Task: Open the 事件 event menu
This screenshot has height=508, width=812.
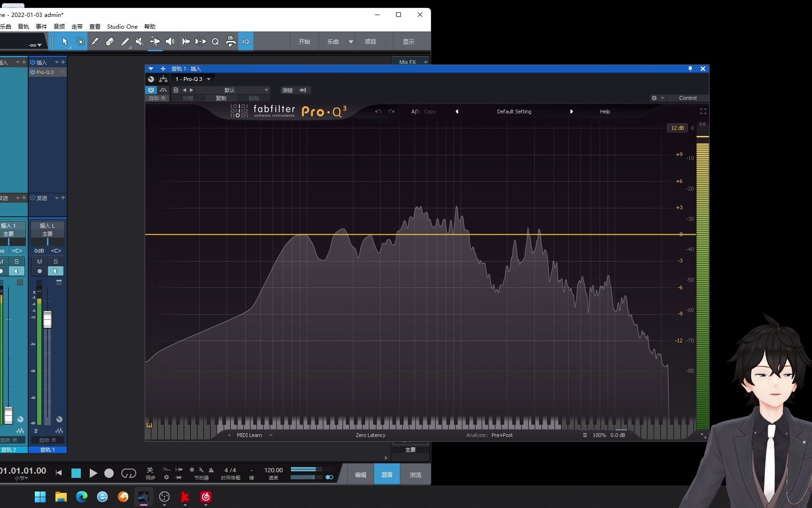Action: (41, 26)
